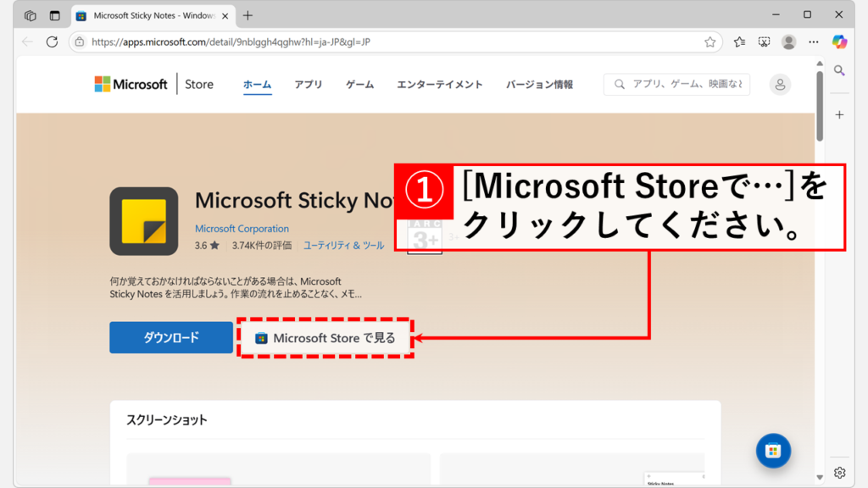
Task: Open the Edge settings and more (…) menu
Action: click(814, 42)
